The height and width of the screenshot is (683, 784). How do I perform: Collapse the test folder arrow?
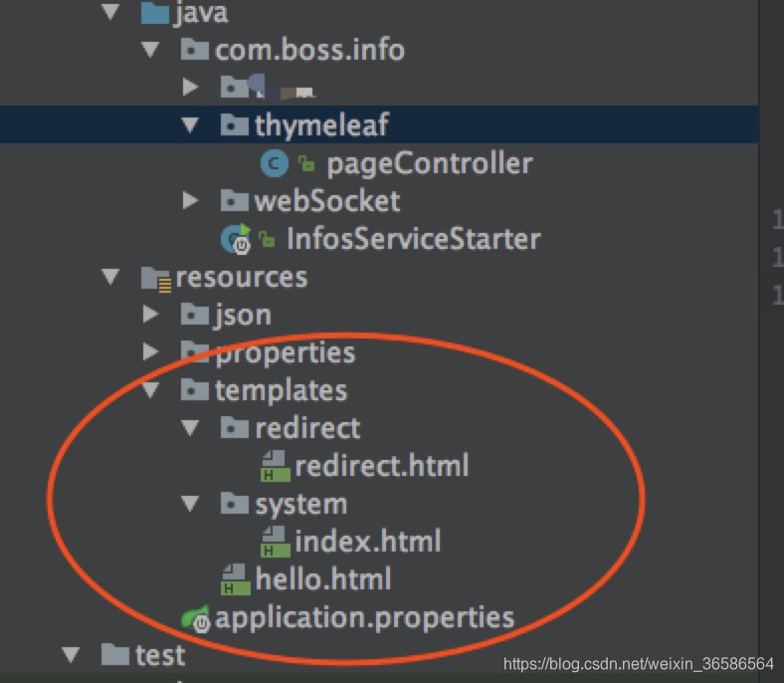(x=70, y=655)
